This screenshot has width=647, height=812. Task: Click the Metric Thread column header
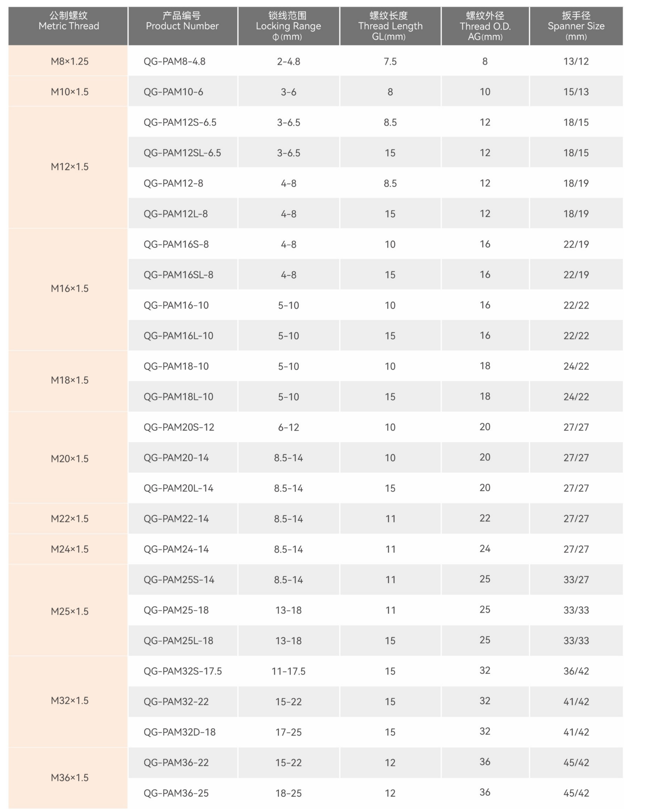point(69,26)
